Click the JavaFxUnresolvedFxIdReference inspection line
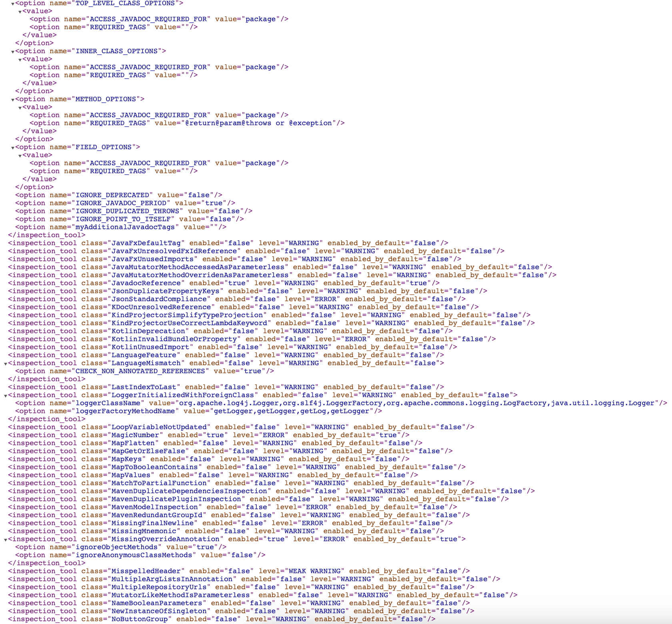This screenshot has width=672, height=624. [x=256, y=251]
